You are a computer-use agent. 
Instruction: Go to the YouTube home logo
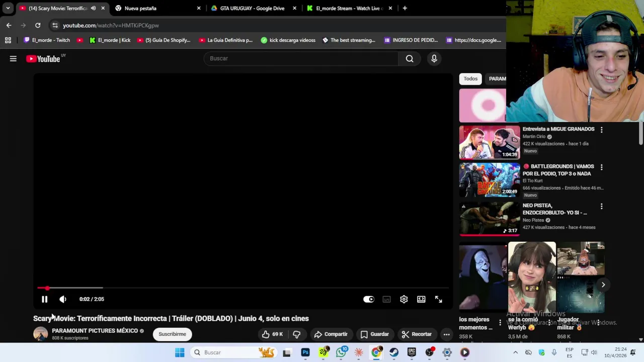43,59
